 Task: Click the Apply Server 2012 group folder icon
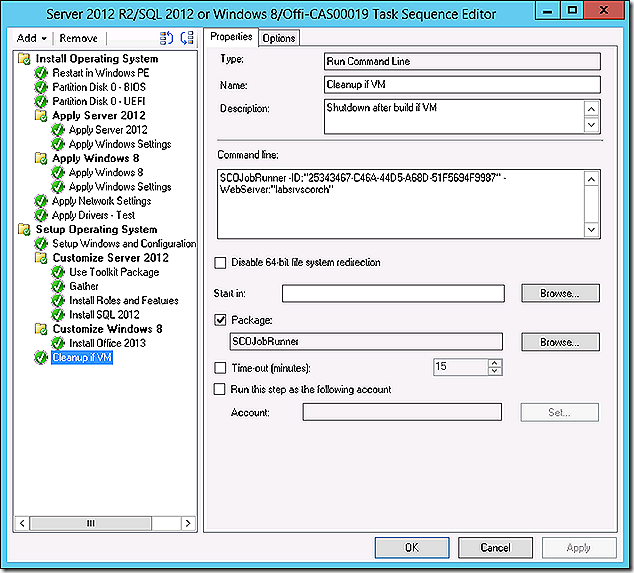[41, 116]
